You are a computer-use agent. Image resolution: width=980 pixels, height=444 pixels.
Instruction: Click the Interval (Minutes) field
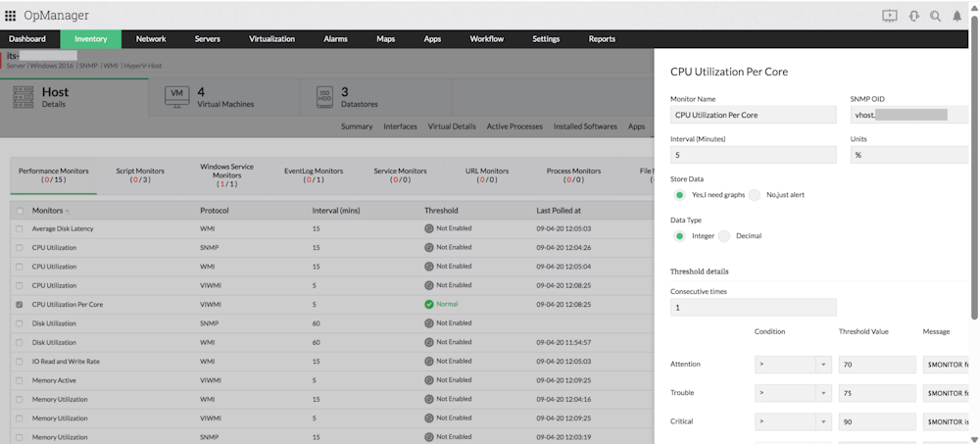tap(753, 155)
